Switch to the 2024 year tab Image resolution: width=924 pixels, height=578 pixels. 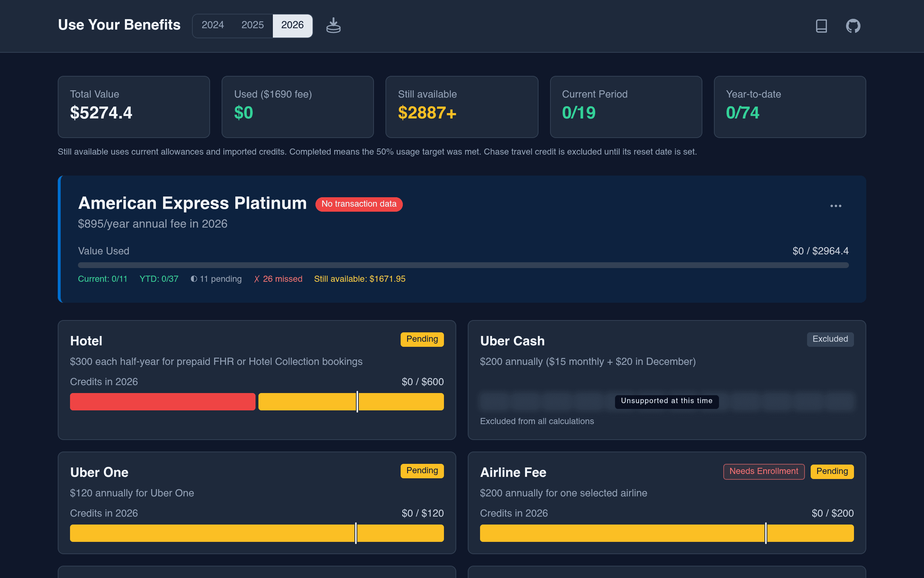(213, 25)
